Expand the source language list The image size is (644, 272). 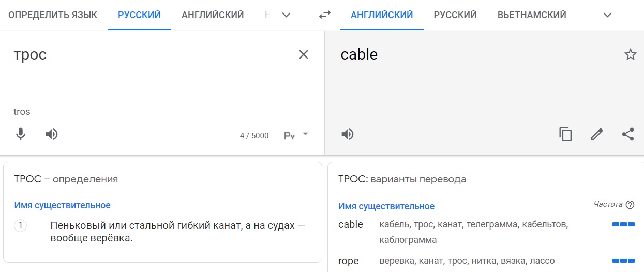click(286, 15)
